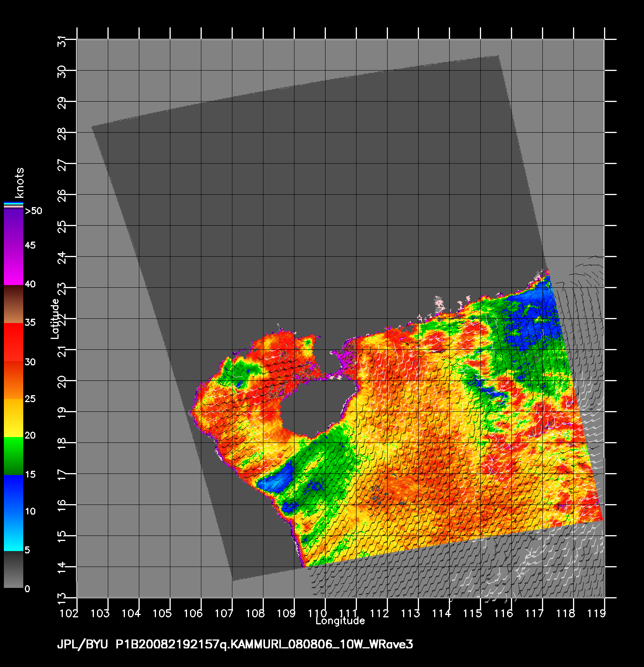
Task: Click the '20' colorbar label
Action: click(x=30, y=436)
